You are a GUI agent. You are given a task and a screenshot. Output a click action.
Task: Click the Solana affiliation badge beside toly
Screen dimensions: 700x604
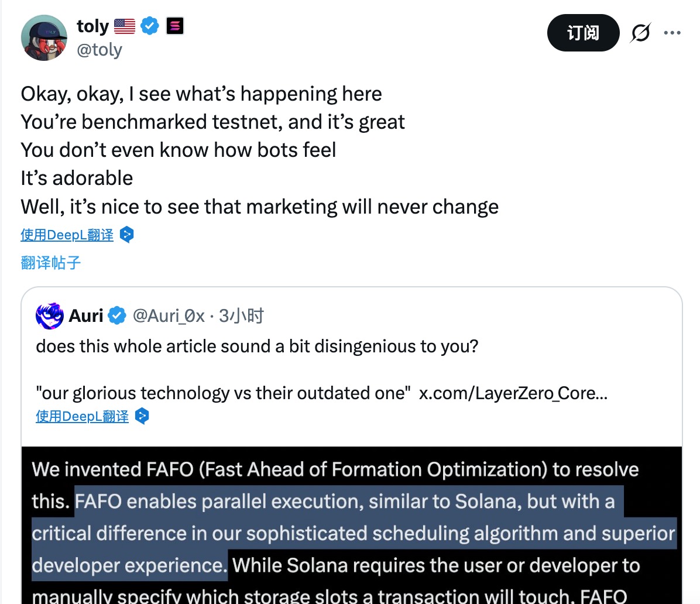point(175,26)
